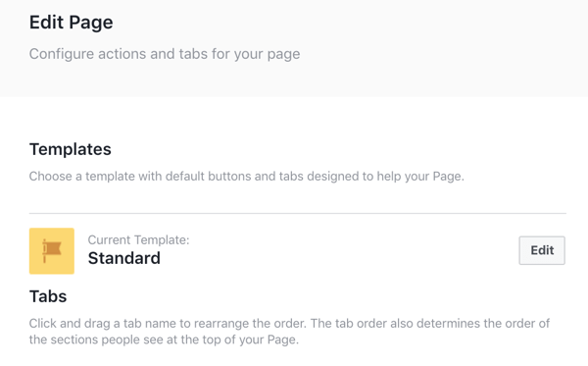Click the word "Edit" in the Edit Page title
Screen dimensions: 588x366
point(46,23)
